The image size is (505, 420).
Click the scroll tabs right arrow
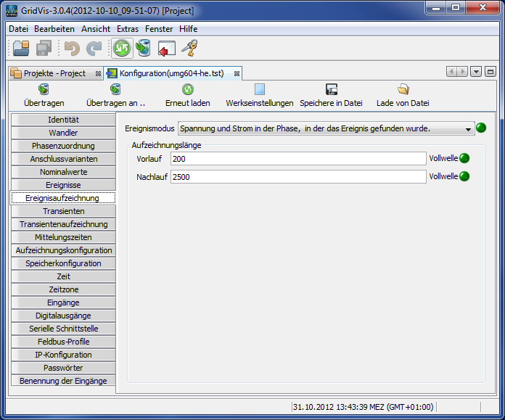[462, 72]
